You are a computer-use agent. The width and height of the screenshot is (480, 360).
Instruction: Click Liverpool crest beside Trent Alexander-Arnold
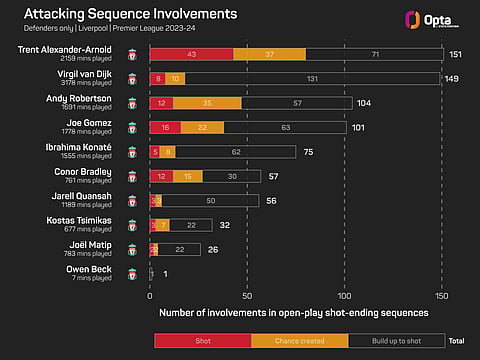coord(132,55)
